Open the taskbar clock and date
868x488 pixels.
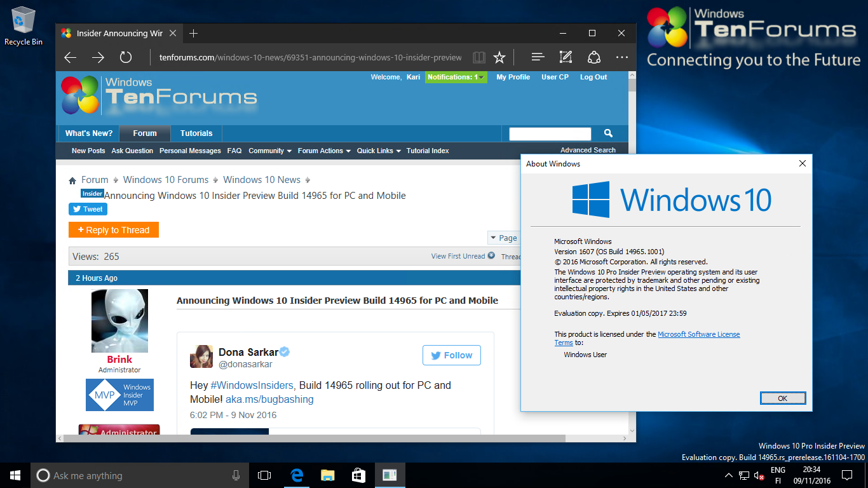[x=811, y=475]
